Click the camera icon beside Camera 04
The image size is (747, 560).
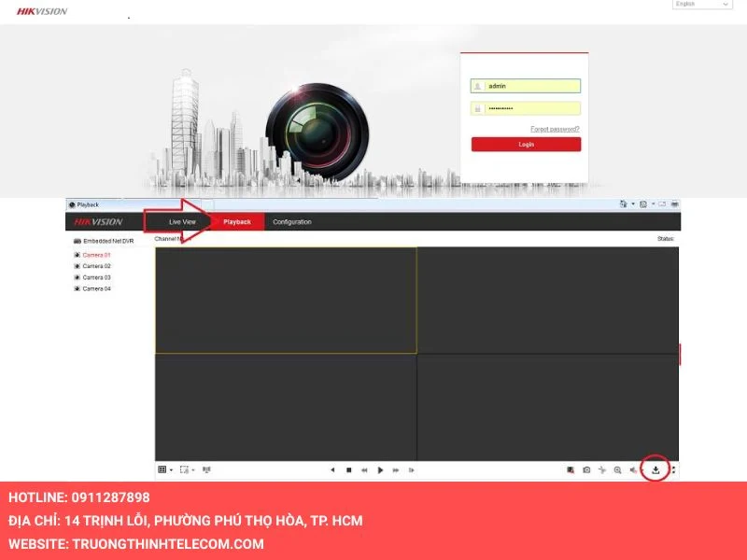click(x=78, y=288)
